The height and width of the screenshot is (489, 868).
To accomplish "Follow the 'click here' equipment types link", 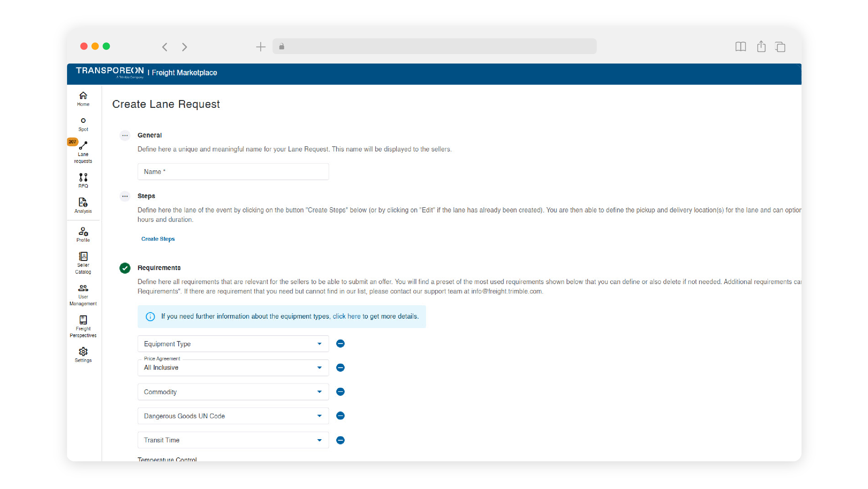I will [x=346, y=316].
